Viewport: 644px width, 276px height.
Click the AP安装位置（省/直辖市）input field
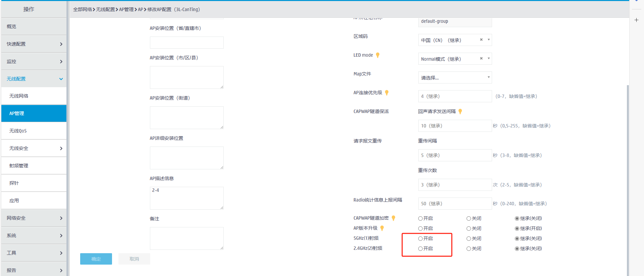(187, 43)
